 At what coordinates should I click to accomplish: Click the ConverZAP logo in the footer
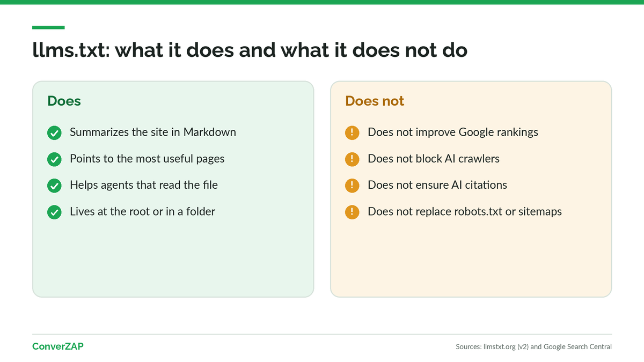[x=58, y=346]
